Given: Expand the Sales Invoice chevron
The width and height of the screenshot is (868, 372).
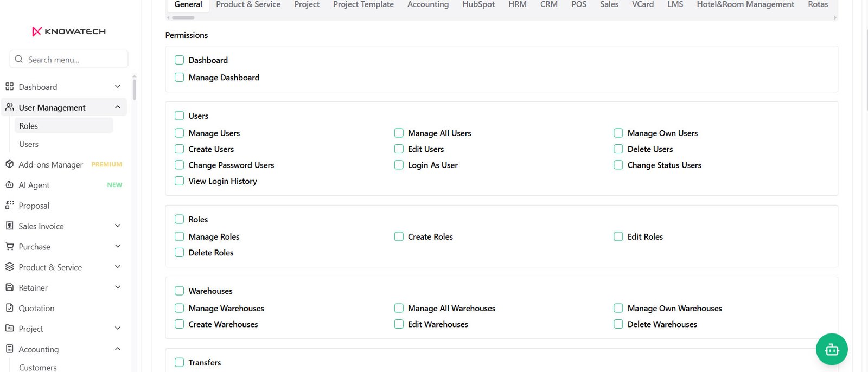Looking at the screenshot, I should (x=118, y=226).
